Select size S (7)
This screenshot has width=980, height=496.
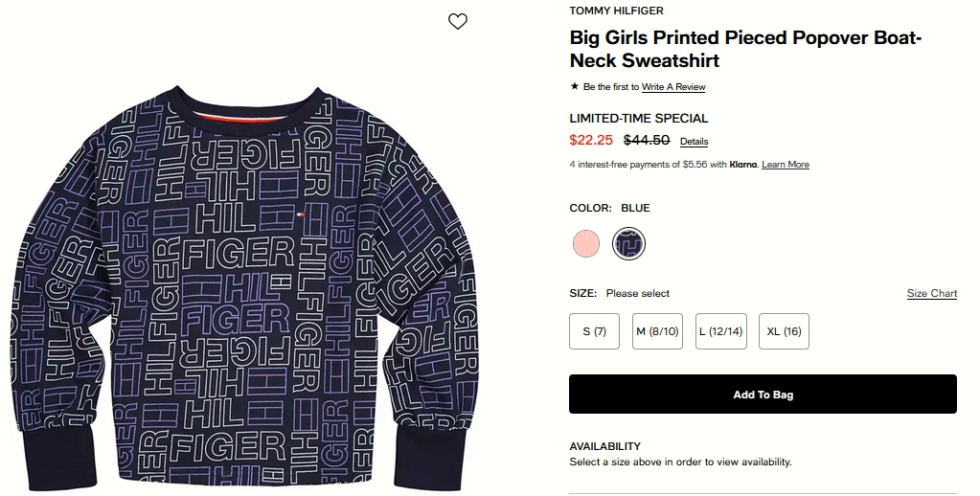(594, 331)
